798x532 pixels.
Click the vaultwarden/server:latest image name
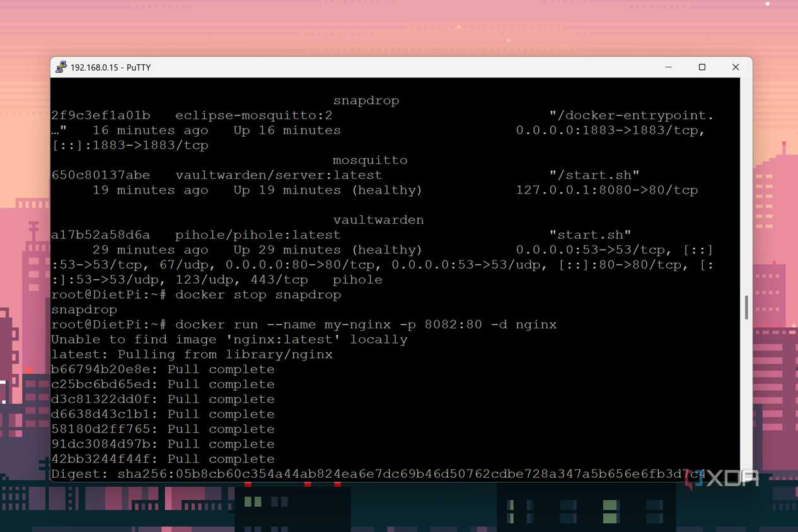279,175
